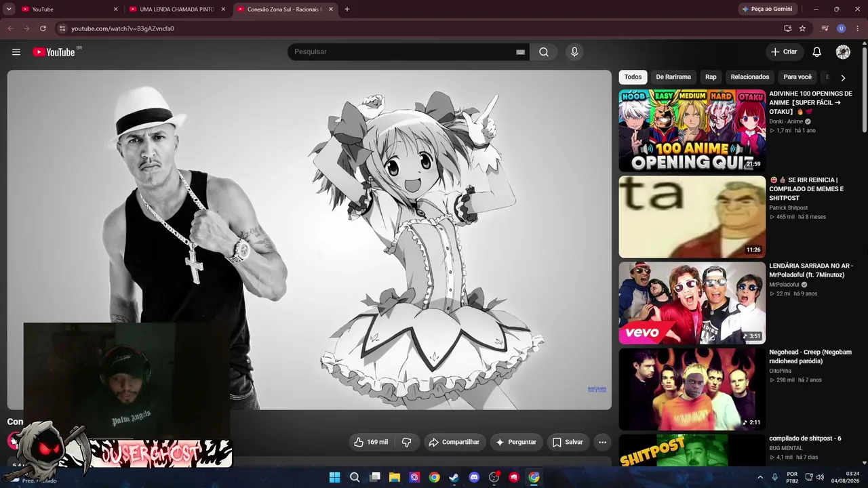Image resolution: width=868 pixels, height=488 pixels.
Task: Navigate back in the browser
Action: pyautogui.click(x=10, y=28)
